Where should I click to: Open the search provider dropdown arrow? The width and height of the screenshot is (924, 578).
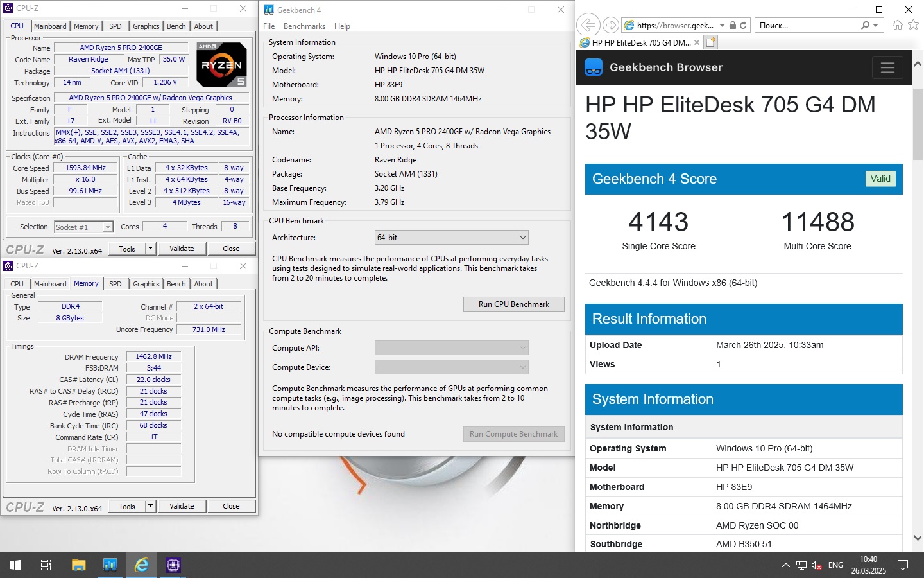(876, 26)
